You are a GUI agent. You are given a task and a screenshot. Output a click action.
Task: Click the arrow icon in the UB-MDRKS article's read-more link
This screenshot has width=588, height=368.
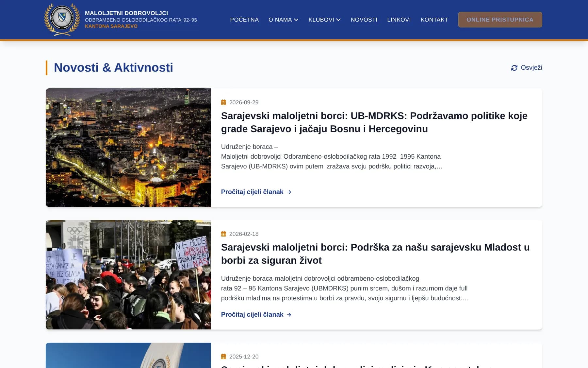(289, 192)
